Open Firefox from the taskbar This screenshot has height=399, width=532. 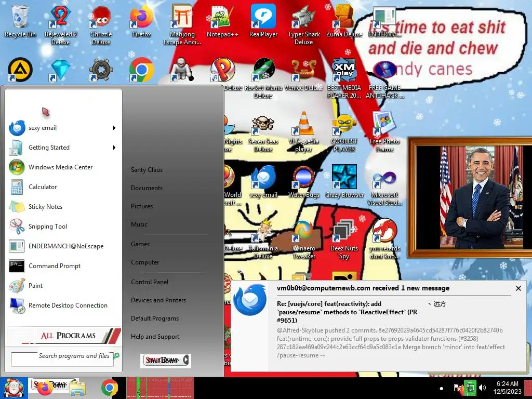[46, 388]
